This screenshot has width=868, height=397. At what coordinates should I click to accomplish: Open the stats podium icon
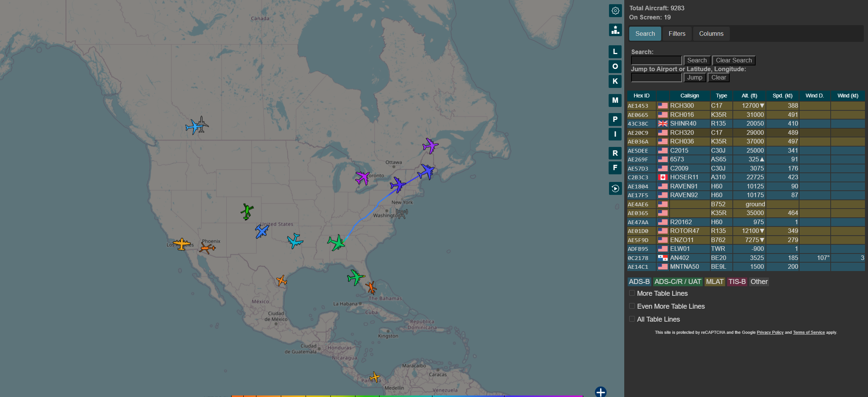pyautogui.click(x=615, y=30)
